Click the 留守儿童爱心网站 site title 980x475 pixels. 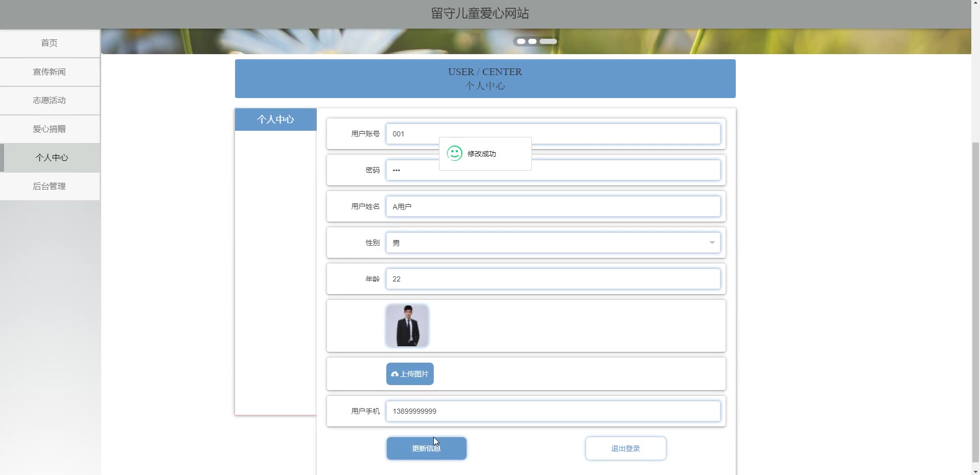[x=480, y=14]
